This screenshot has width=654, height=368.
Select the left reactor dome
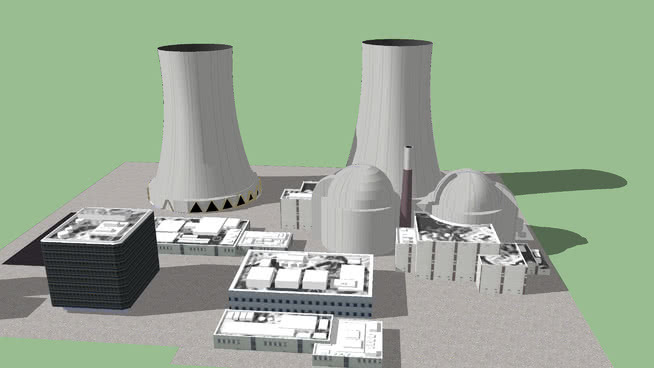(355, 209)
